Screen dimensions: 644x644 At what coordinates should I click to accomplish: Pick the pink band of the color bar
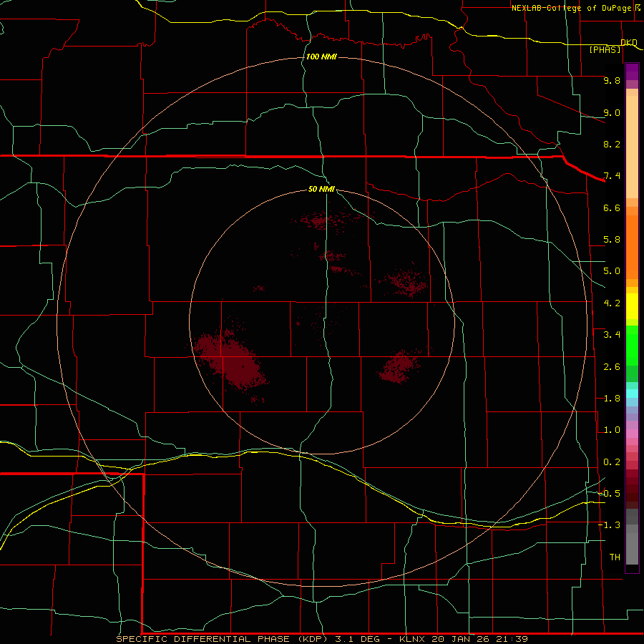[632, 434]
